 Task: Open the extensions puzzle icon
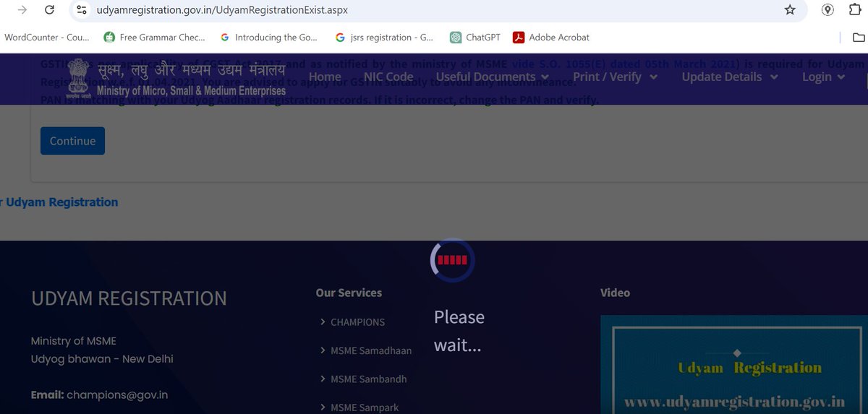(855, 10)
